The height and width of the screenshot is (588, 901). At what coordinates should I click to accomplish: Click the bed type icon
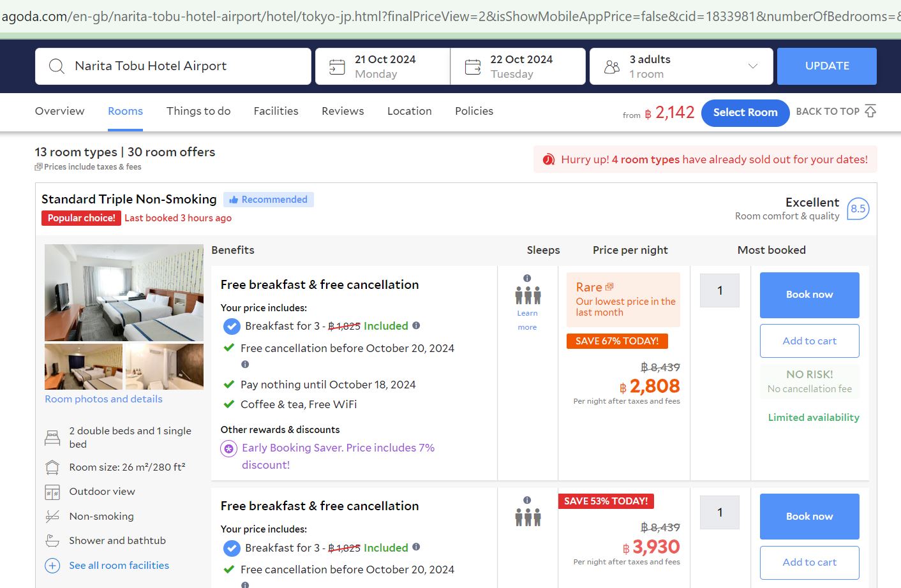[52, 437]
